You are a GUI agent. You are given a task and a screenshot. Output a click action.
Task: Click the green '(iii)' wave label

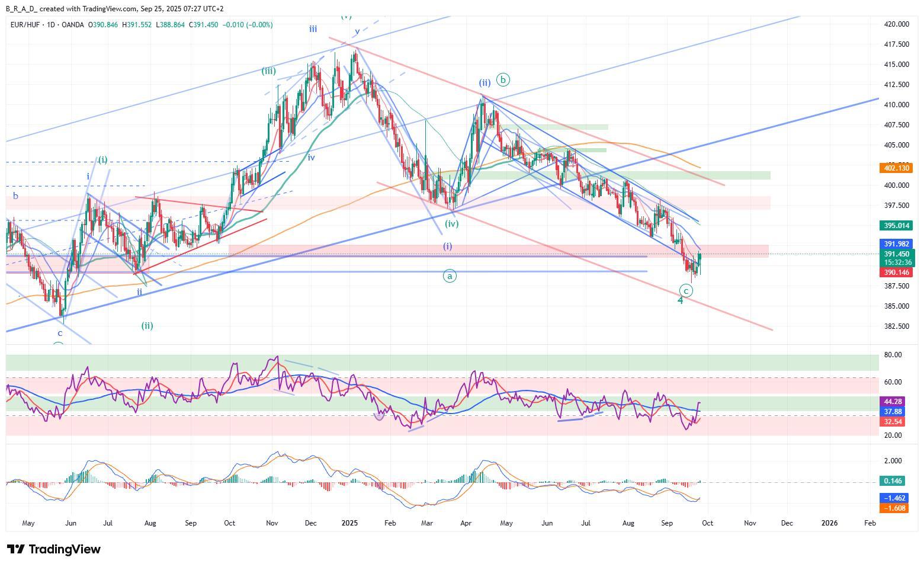click(x=268, y=71)
